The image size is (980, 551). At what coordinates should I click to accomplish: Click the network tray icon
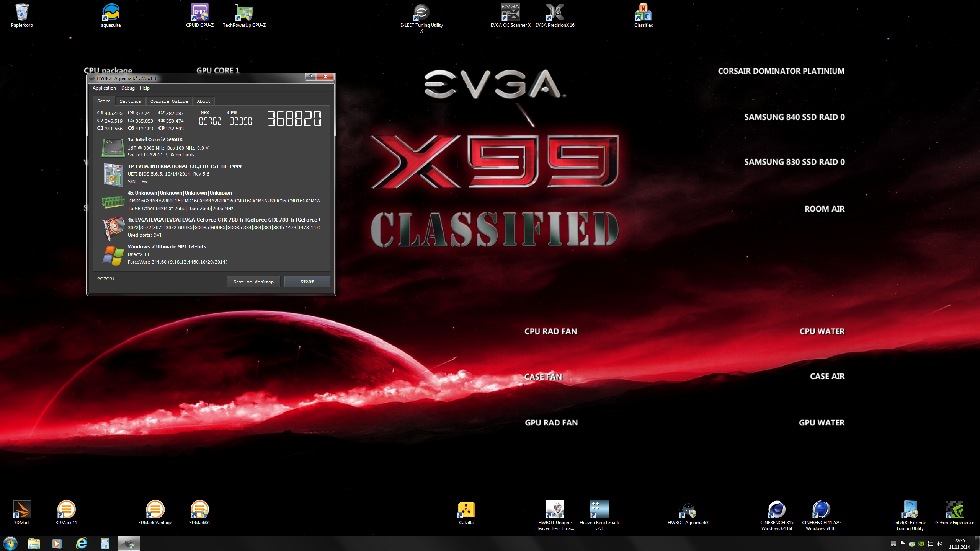coord(930,544)
